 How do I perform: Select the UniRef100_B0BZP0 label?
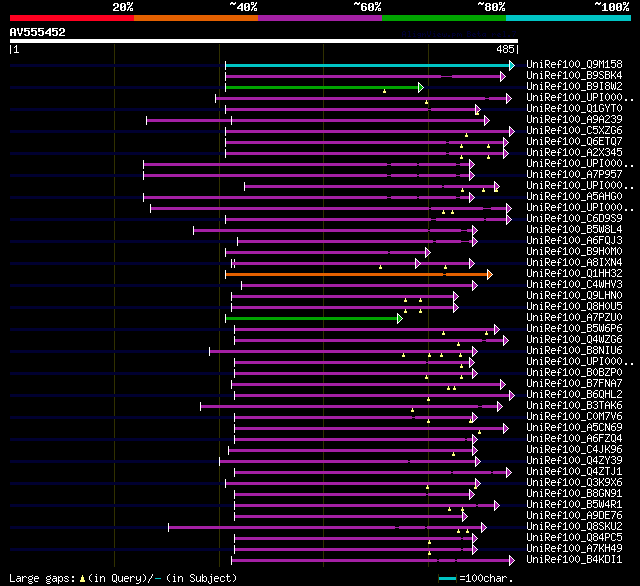coord(574,373)
